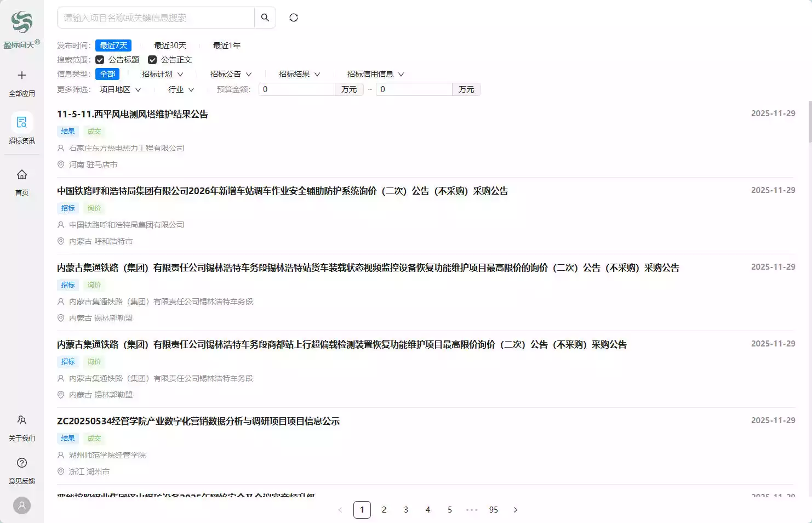Click the search magnifier button

(x=265, y=18)
